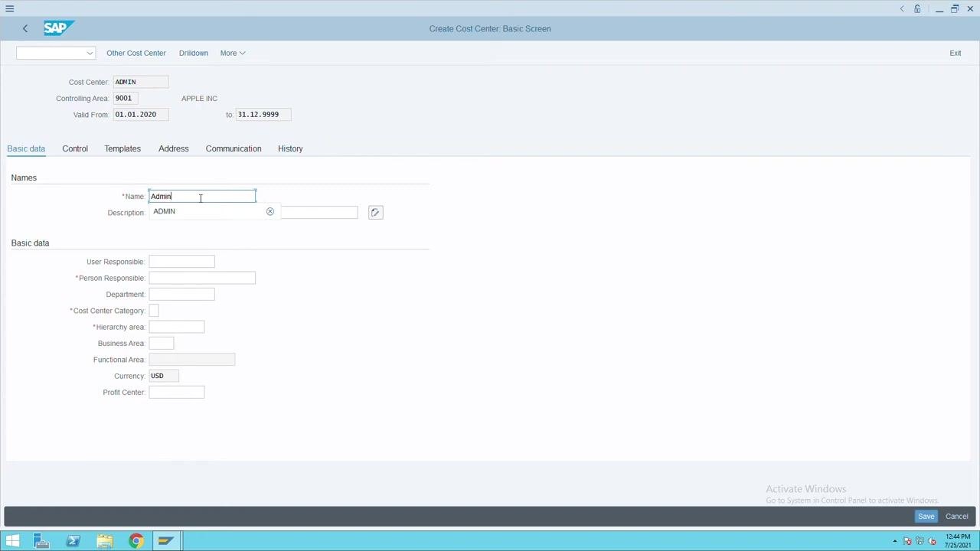Open the Communication tab
This screenshot has width=980, height=551.
[234, 148]
